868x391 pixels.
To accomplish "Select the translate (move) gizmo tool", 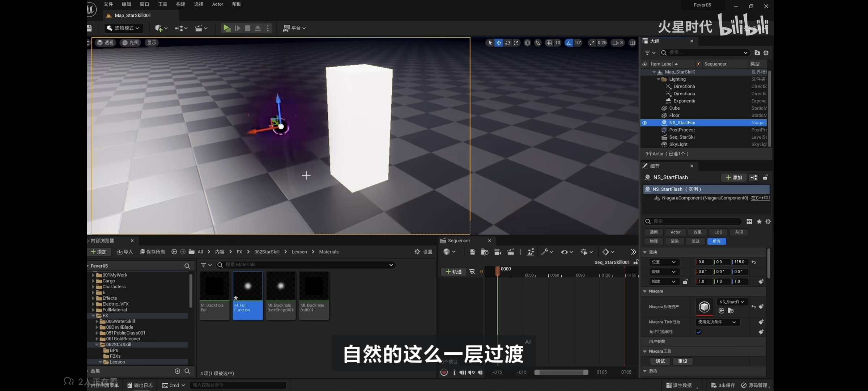I will [499, 43].
